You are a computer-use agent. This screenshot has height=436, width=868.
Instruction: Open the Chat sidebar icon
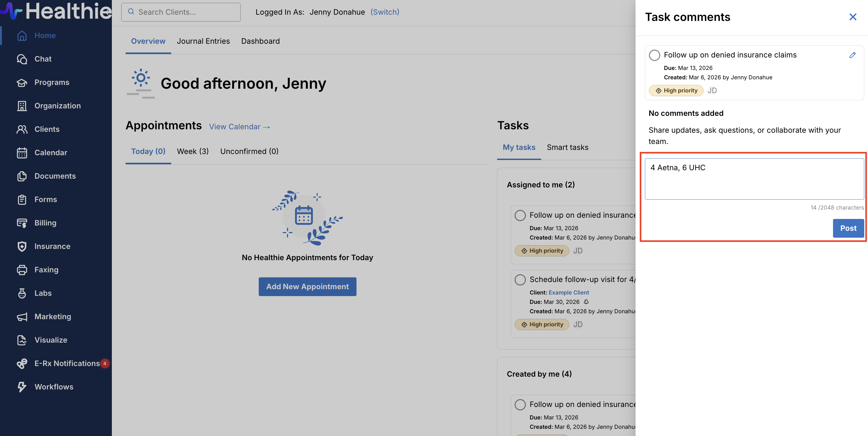(x=22, y=59)
